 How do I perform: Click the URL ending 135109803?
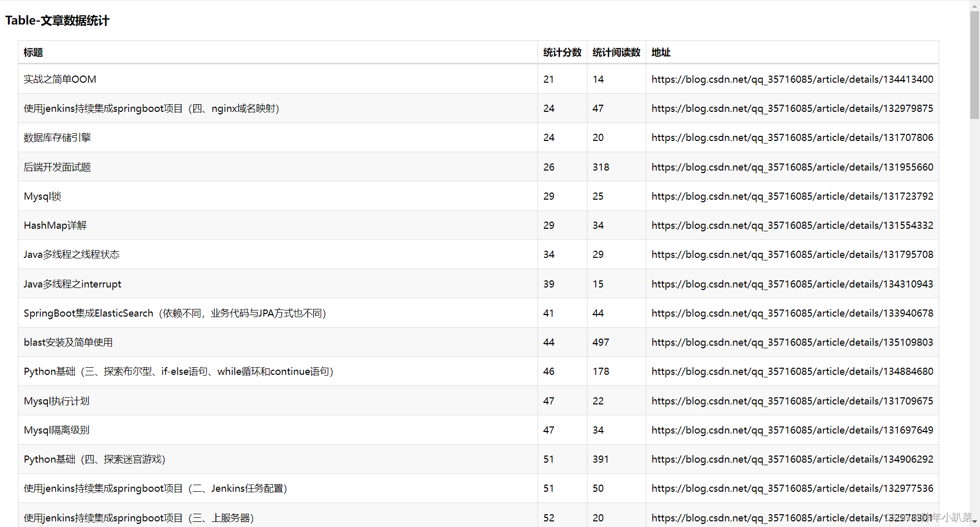coord(792,342)
